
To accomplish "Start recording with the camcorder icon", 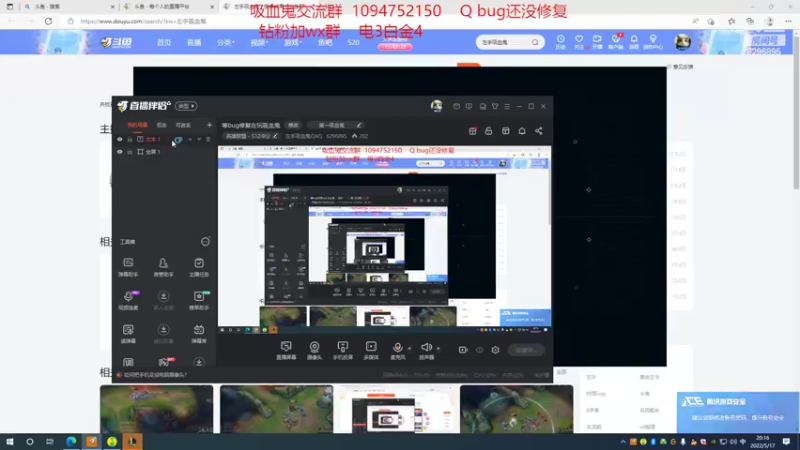I will tap(463, 350).
